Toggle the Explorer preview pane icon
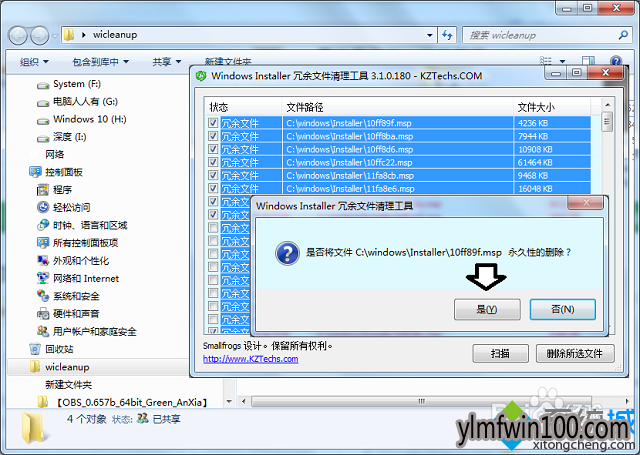 click(588, 61)
